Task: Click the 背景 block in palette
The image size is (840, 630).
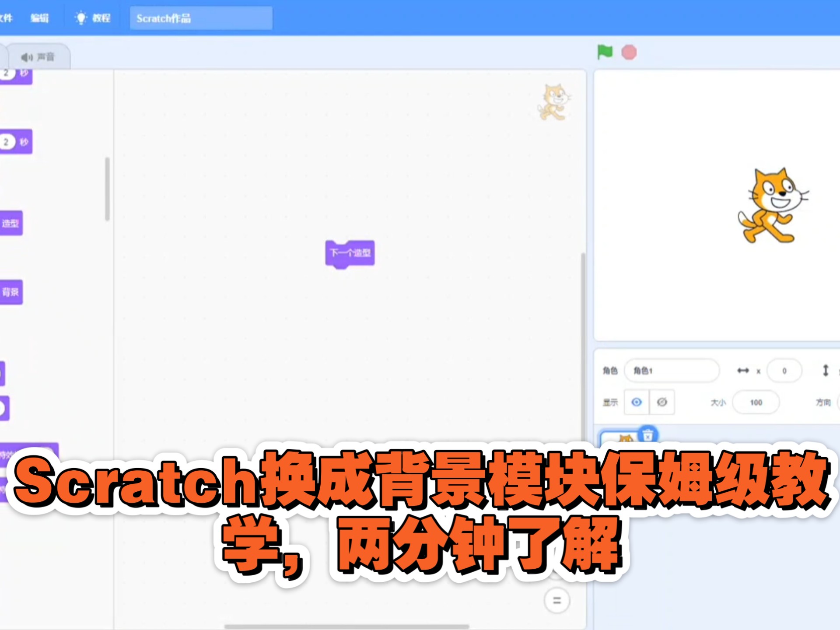Action: click(x=11, y=292)
